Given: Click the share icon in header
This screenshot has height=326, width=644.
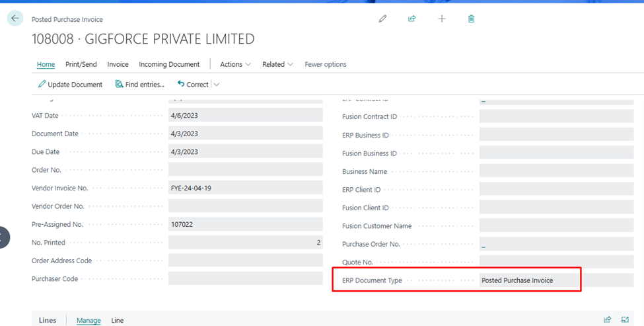Looking at the screenshot, I should click(412, 19).
